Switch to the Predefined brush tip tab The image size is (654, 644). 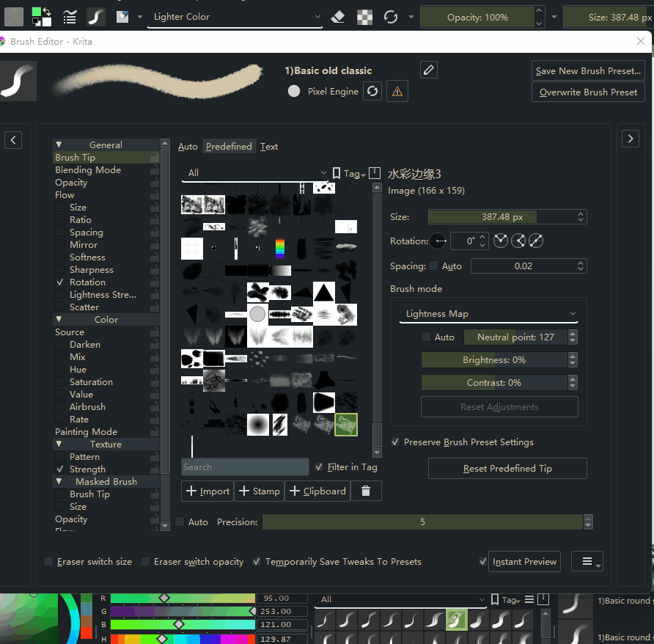click(229, 147)
